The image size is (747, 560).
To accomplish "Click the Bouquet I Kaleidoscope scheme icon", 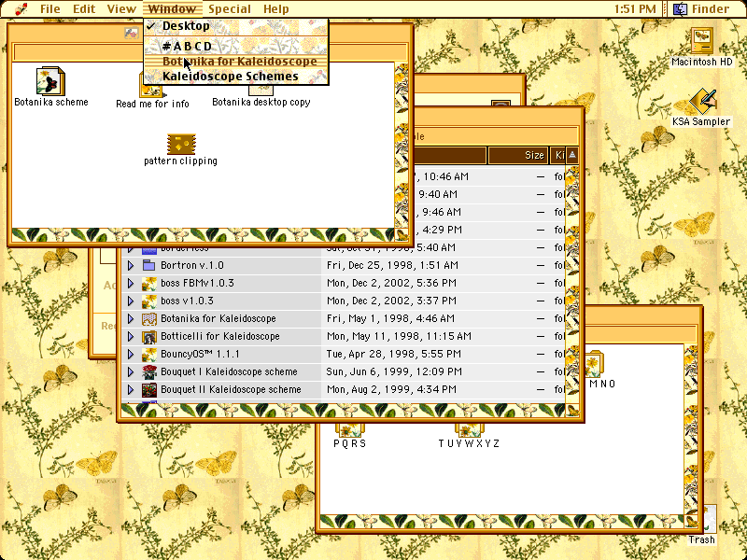I will 149,371.
